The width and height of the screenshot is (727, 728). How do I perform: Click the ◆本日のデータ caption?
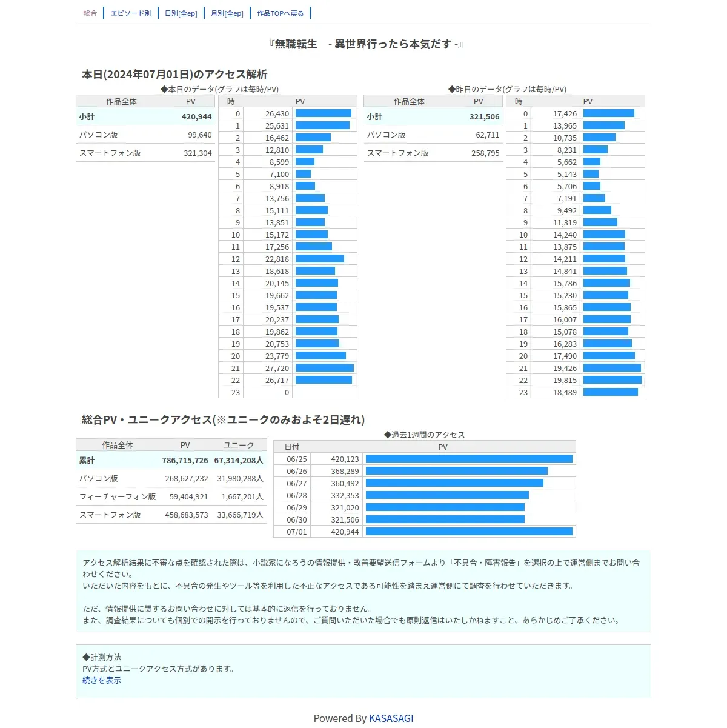click(x=219, y=89)
